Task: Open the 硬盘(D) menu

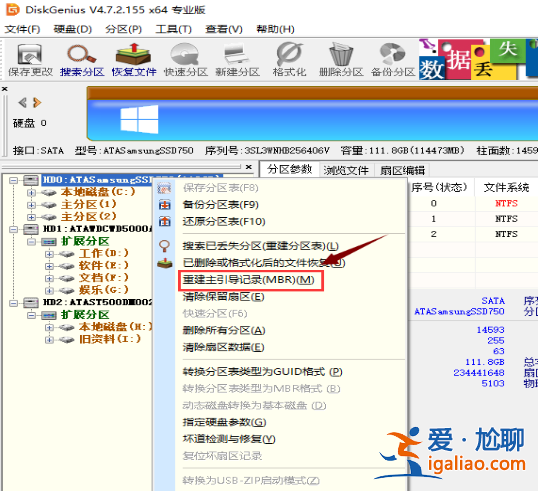Action: 73,29
